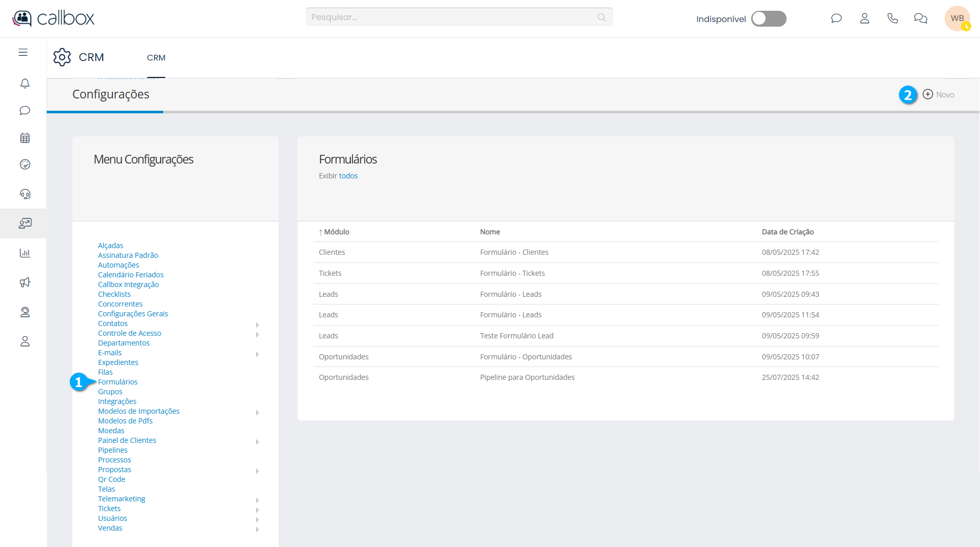980x547 pixels.
Task: Click the "todos" link under Formulários
Action: coord(348,176)
